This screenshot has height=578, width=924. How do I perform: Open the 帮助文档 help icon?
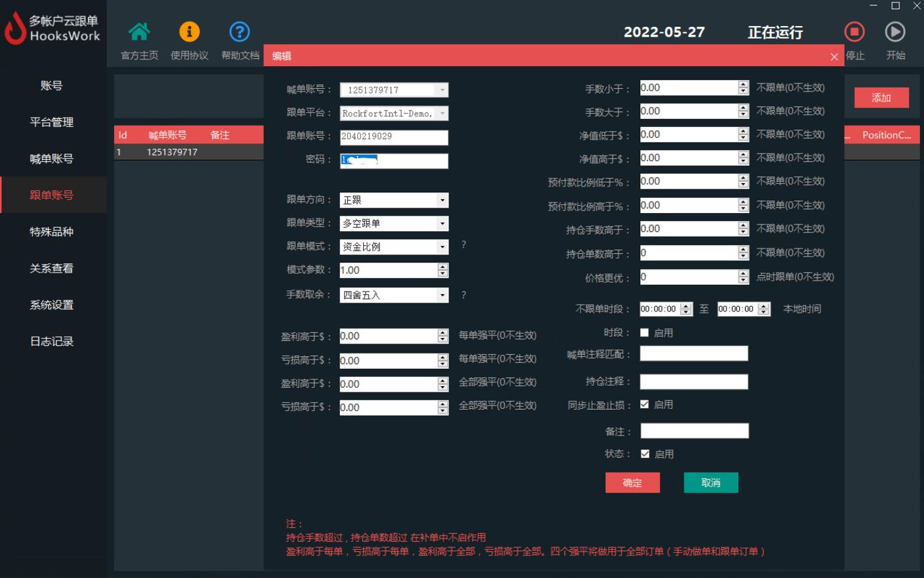click(240, 31)
